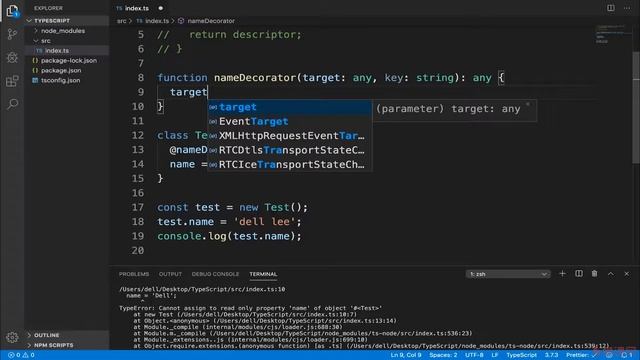
Task: Select the Terminal tab
Action: (x=263, y=274)
